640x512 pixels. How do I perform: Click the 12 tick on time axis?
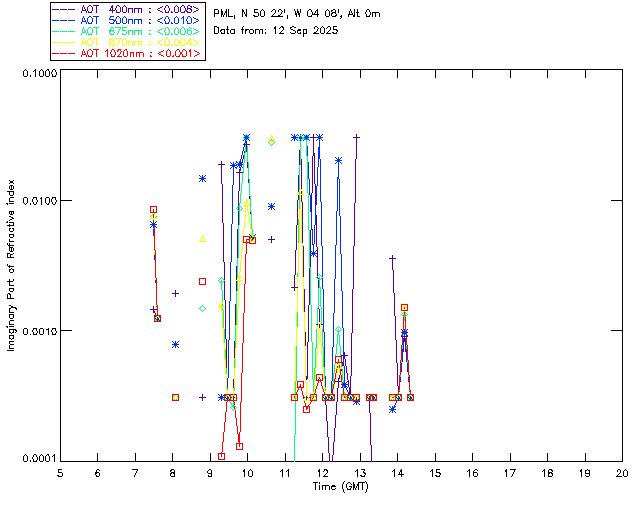pyautogui.click(x=322, y=472)
